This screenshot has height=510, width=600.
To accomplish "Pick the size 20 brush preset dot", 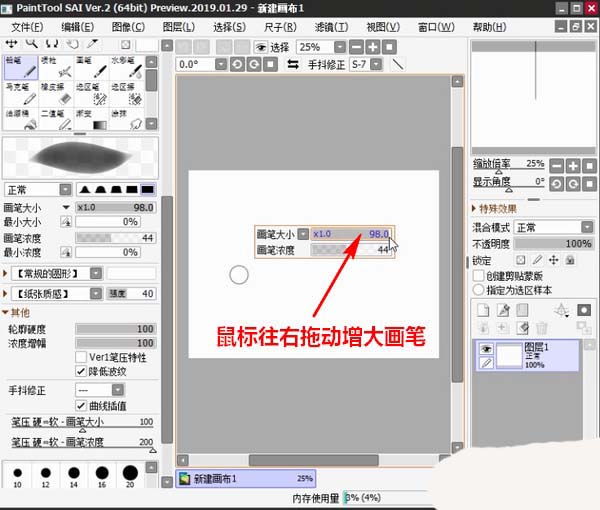I will click(130, 473).
